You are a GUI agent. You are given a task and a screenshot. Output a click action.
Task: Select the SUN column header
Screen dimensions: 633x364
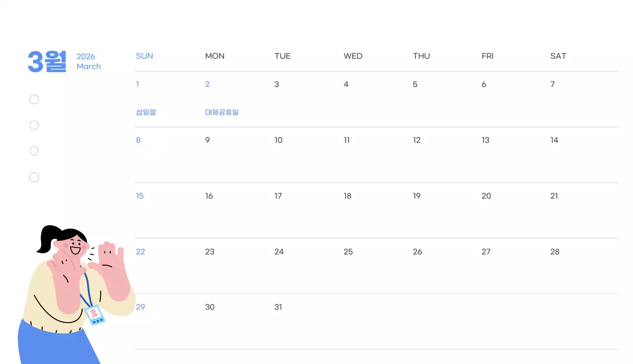[144, 56]
